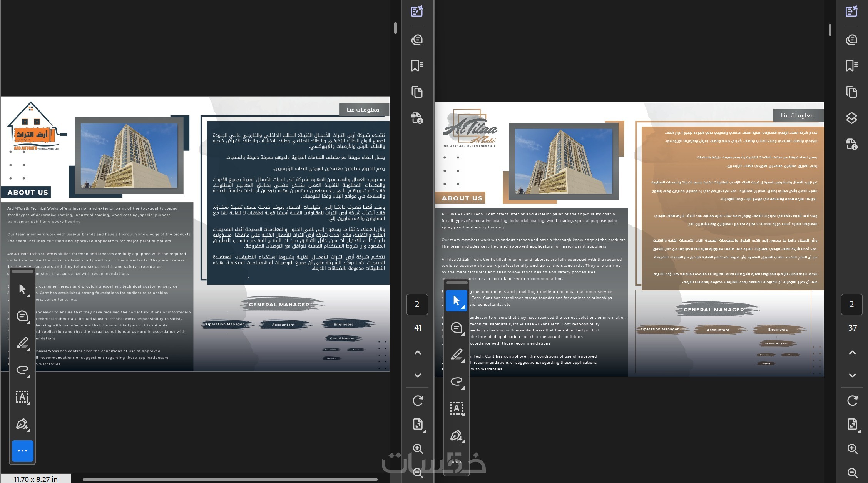Select highlighter tool in left floating toolbar
The width and height of the screenshot is (868, 483).
tap(22, 343)
